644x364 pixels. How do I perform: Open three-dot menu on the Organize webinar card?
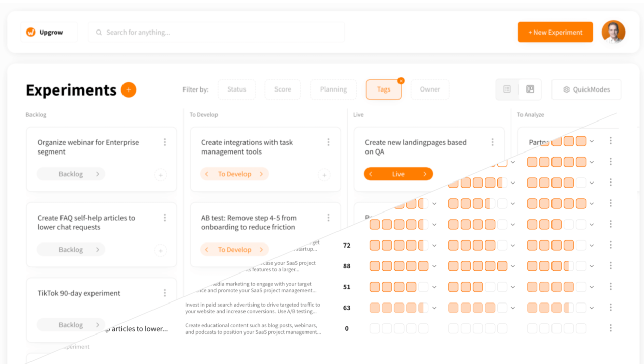(x=165, y=142)
